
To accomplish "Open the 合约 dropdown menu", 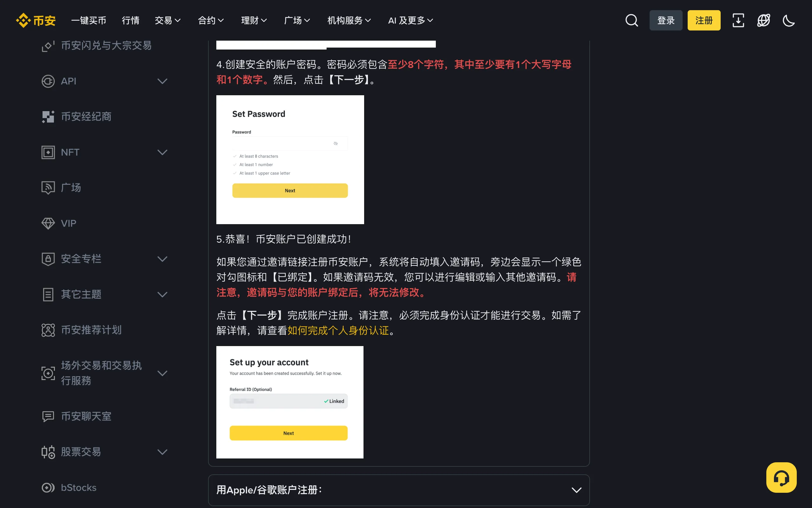I will (211, 21).
